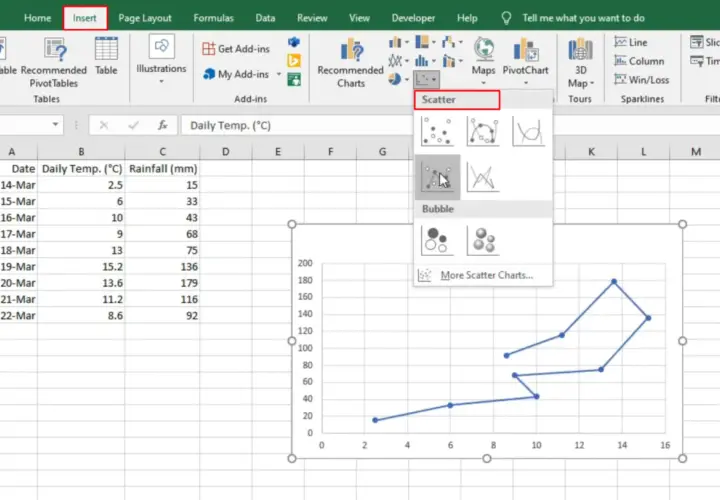Open the Illustrations dropdown
The image size is (720, 500).
click(x=161, y=60)
